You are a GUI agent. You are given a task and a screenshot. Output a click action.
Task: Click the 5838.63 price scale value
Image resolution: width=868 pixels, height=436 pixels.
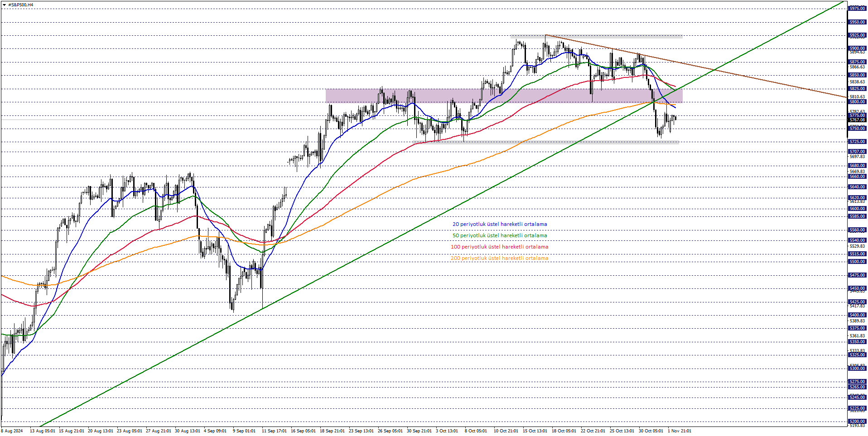(857, 82)
